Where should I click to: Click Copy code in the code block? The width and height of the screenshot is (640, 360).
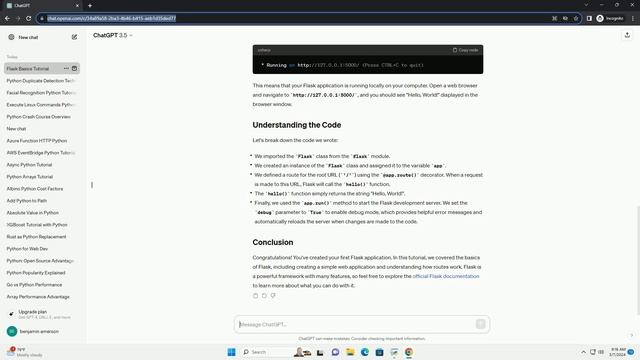click(465, 50)
